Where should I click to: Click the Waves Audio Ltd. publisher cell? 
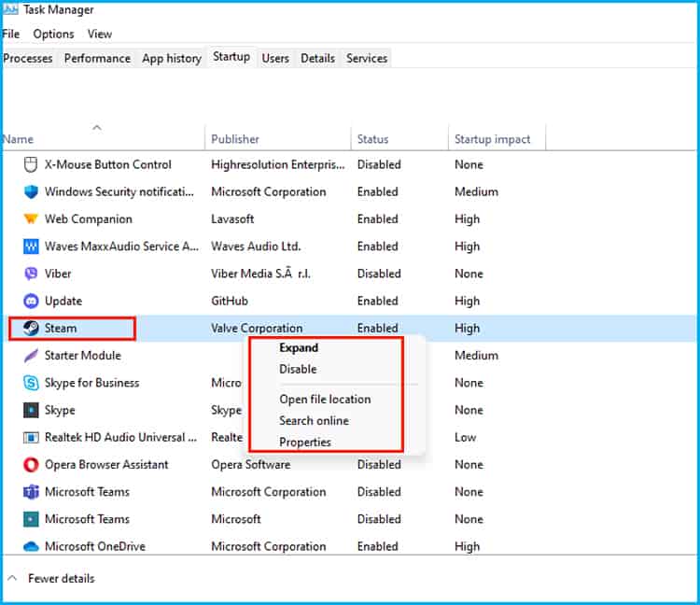pos(256,246)
